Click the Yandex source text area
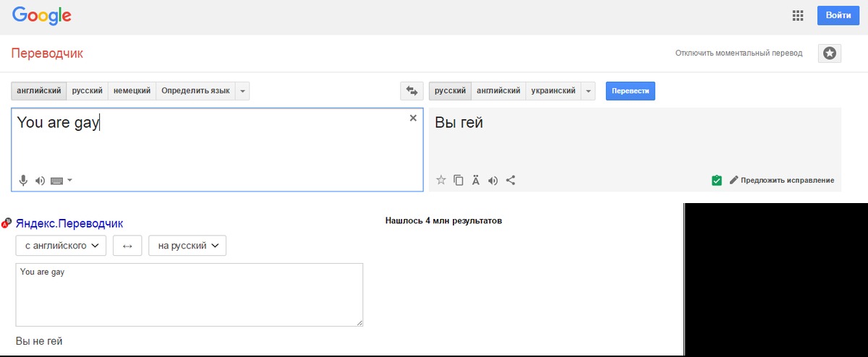This screenshot has width=868, height=357. pos(190,295)
